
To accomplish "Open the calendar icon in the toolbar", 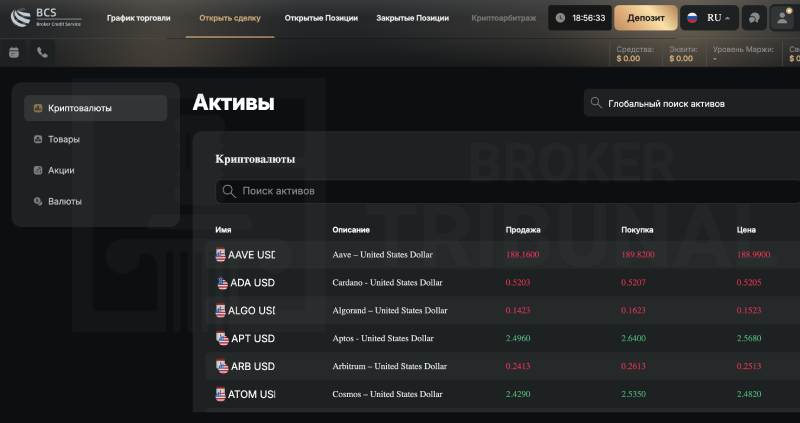I will coord(14,53).
